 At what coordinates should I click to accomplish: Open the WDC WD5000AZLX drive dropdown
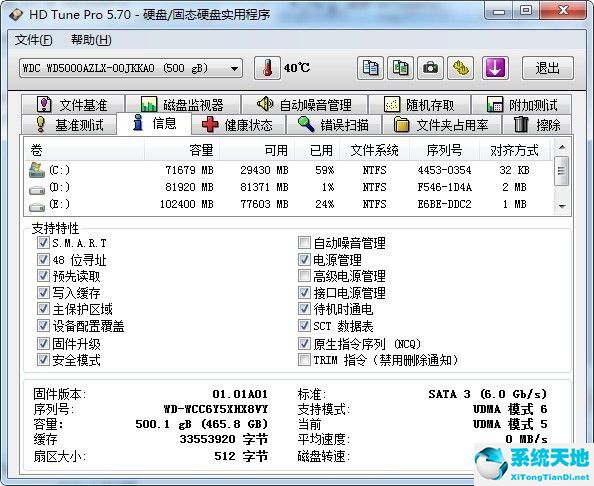131,69
